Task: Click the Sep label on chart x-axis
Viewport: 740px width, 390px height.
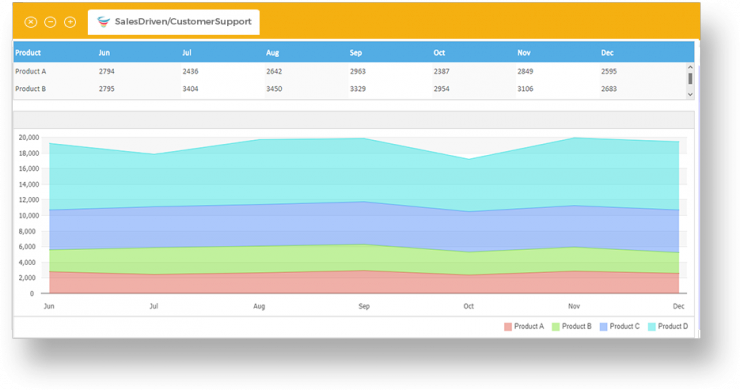Action: click(x=364, y=306)
